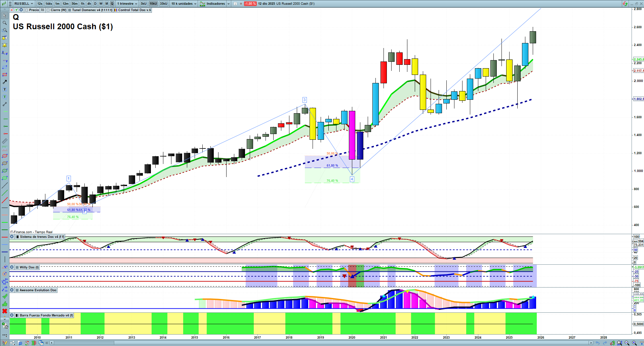Screen dimensions: 644x346
Task: Select the 35kU units button
Action: tap(164, 4)
